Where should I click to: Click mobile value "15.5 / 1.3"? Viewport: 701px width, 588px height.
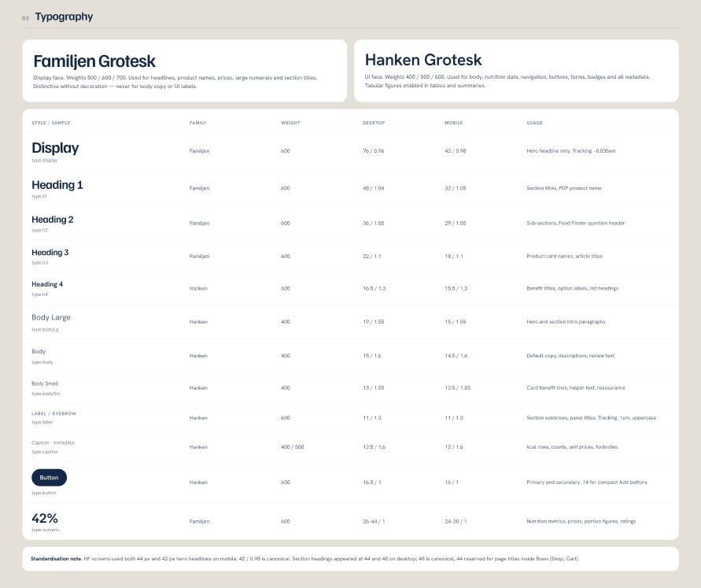pyautogui.click(x=456, y=288)
